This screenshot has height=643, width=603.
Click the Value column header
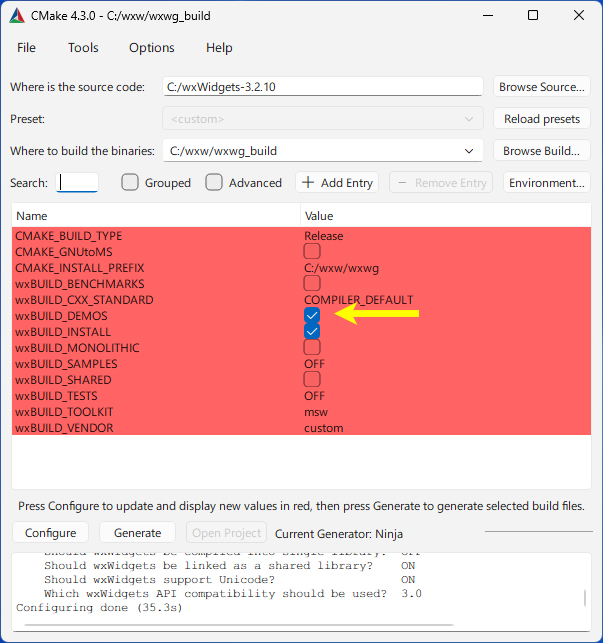point(446,216)
